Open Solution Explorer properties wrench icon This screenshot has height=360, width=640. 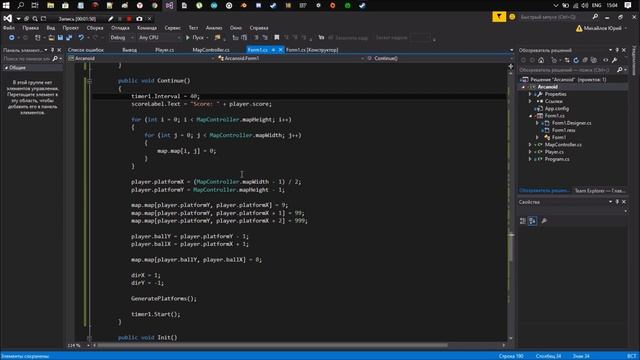[615, 60]
